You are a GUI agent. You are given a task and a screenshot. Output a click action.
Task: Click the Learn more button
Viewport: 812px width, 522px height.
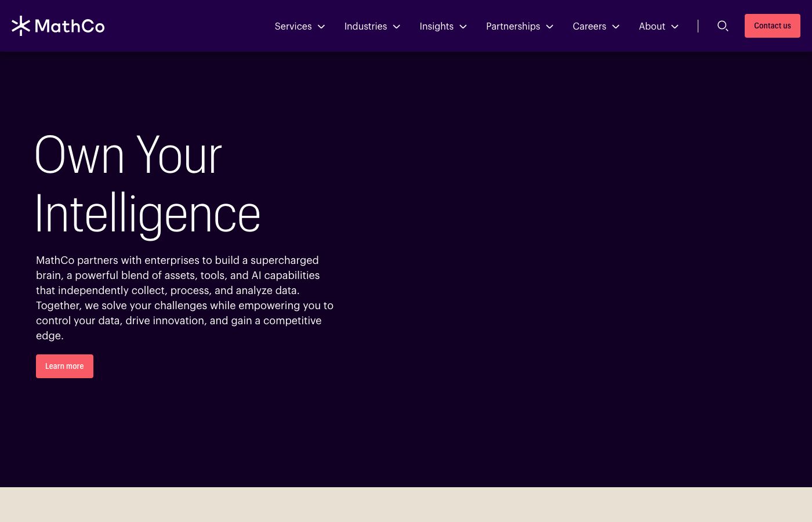64,366
